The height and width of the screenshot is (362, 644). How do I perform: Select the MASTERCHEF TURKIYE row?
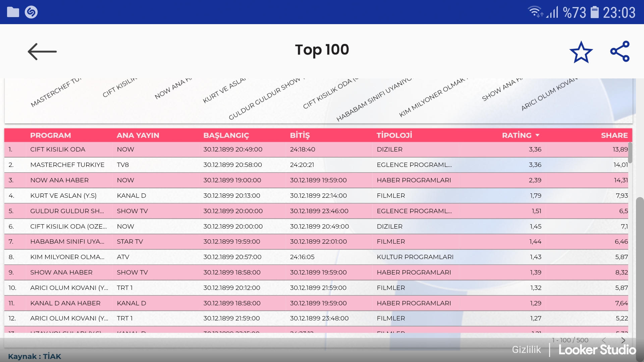67,165
